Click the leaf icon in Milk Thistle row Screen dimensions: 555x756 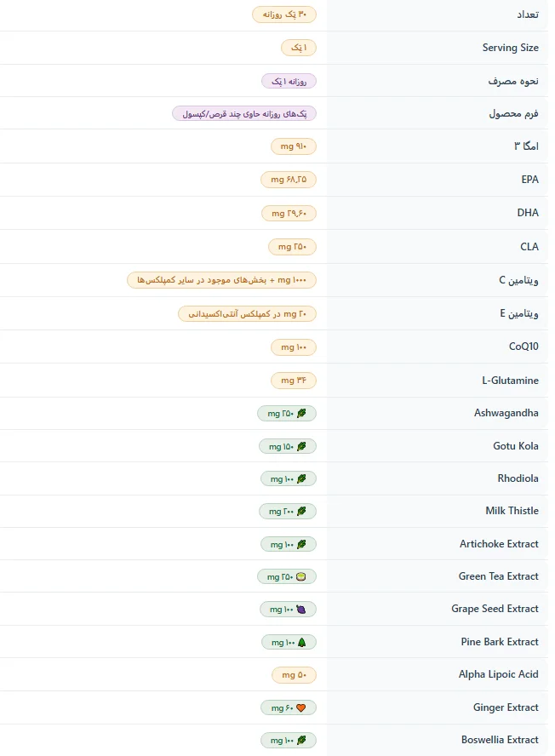click(301, 511)
